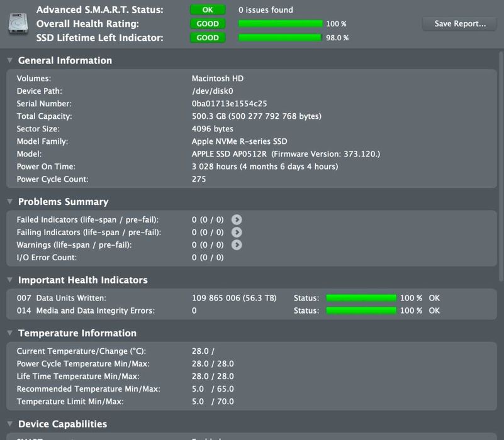504x440 pixels.
Task: Click GOOD badge for SSD Lifetime Left
Action: [208, 38]
